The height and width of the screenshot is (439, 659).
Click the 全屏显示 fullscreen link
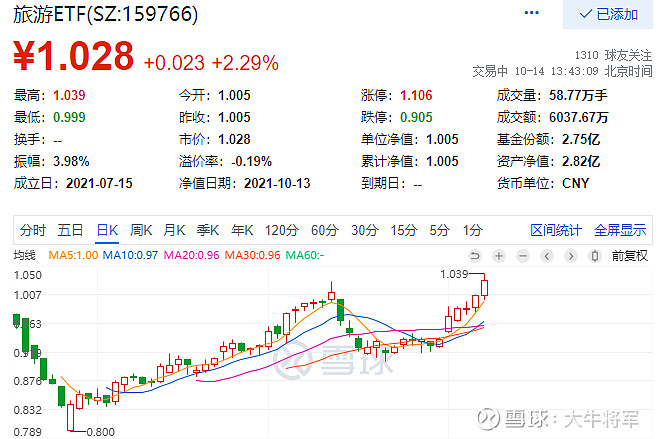coord(620,230)
